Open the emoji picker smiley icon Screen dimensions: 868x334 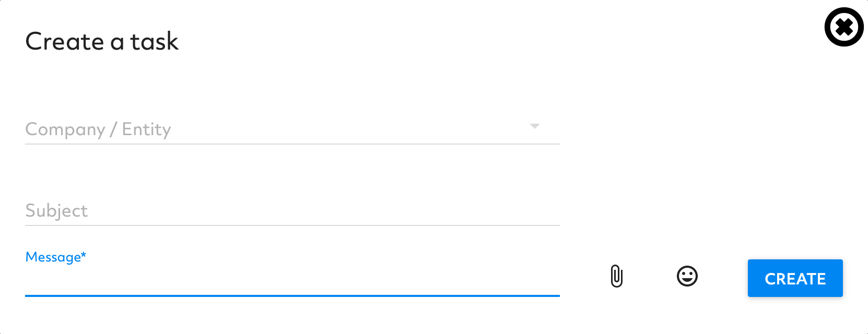pos(687,276)
